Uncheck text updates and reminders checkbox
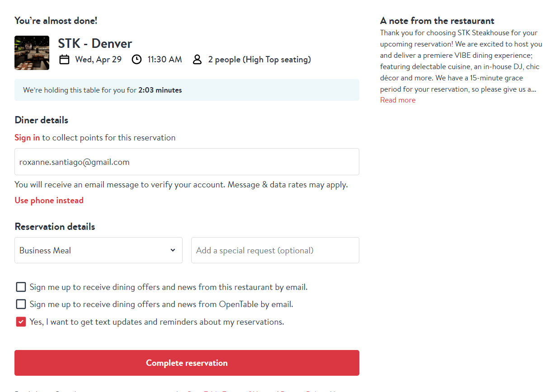The image size is (546, 392). click(x=21, y=322)
